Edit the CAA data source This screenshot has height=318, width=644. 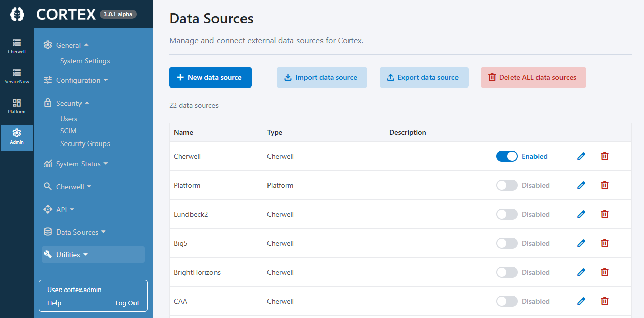tap(581, 301)
